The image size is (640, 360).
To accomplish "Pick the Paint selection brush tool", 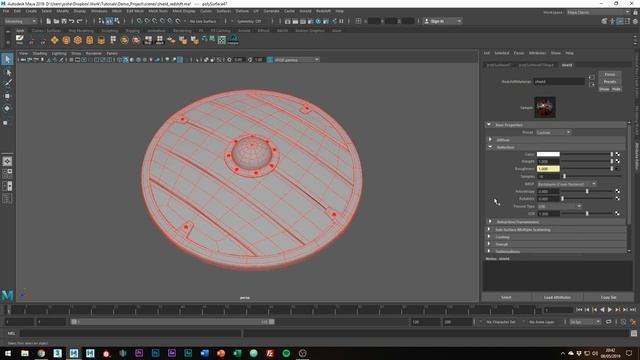I will coord(7,84).
